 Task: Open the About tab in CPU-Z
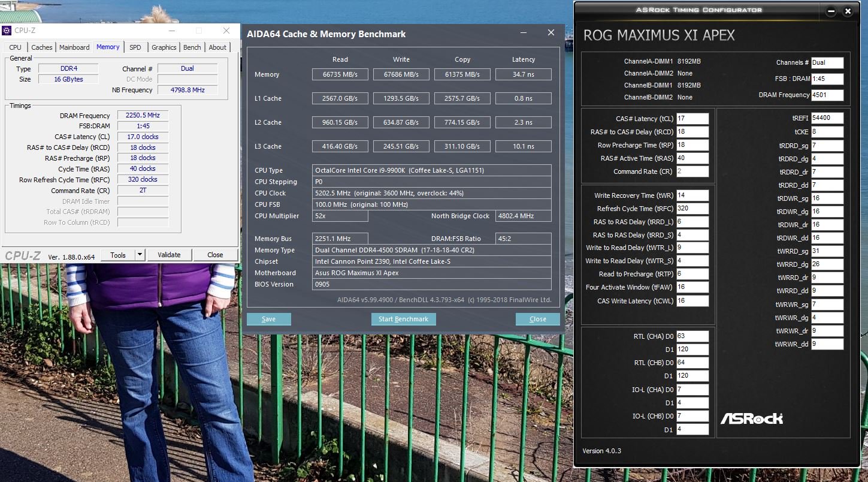coord(217,47)
